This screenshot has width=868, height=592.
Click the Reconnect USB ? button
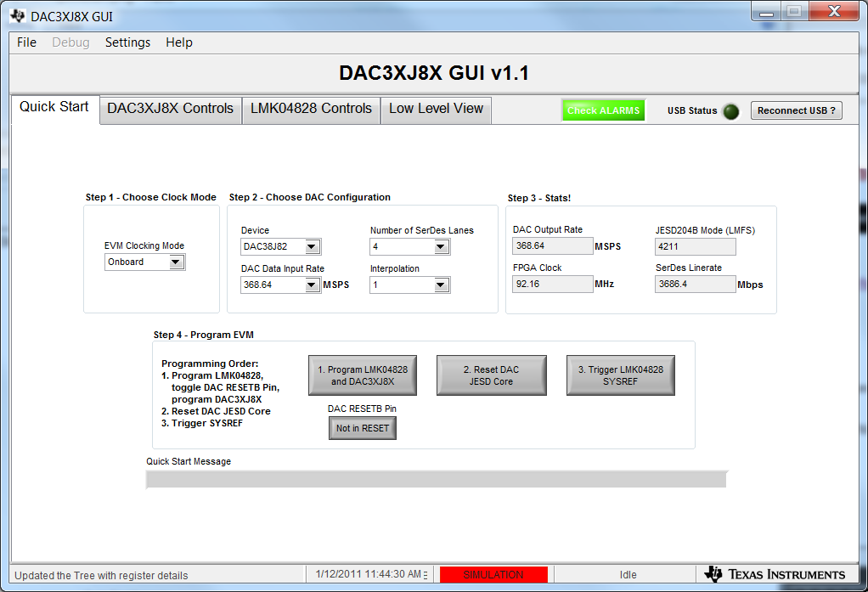click(796, 110)
